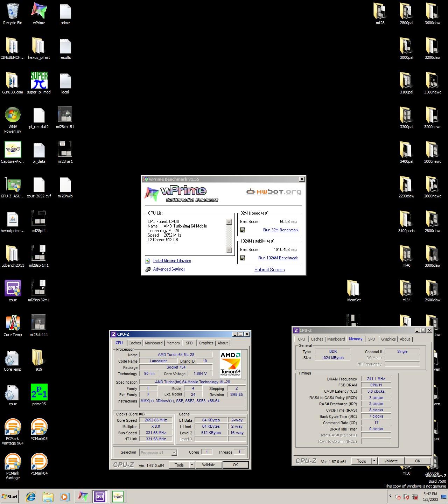Click the taskbar clock showing 5:42 PM
The height and width of the screenshot is (504, 448).
[430, 496]
